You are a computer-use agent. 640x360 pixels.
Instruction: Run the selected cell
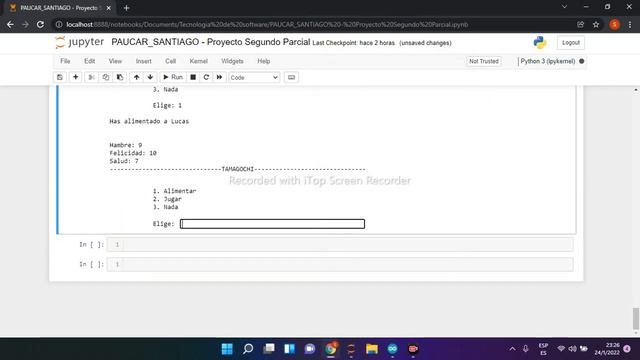[x=173, y=77]
